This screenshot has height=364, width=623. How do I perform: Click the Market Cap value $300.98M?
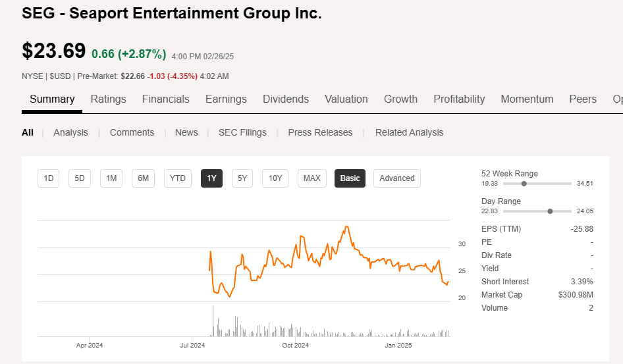576,295
